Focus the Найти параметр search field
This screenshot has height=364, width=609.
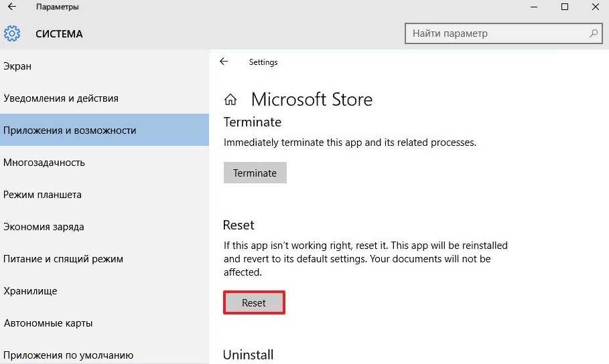pos(503,33)
